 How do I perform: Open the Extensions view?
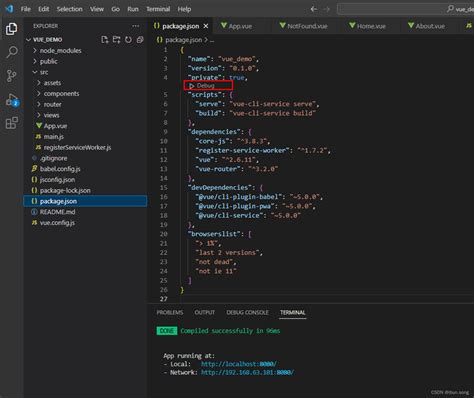pos(12,123)
